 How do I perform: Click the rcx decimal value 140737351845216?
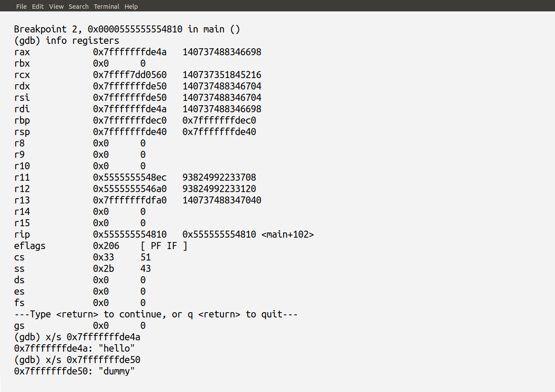222,75
